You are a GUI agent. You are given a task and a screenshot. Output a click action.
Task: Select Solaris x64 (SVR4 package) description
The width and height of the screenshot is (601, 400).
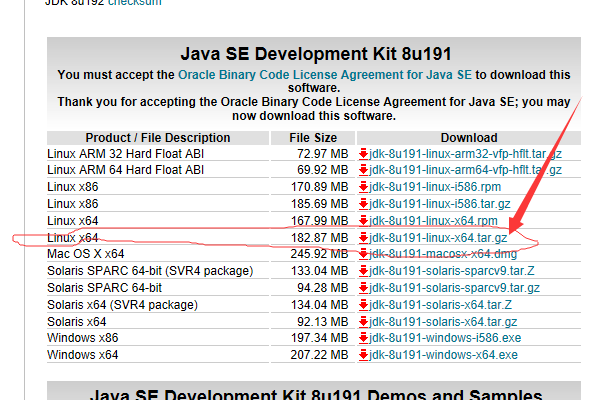(x=122, y=305)
